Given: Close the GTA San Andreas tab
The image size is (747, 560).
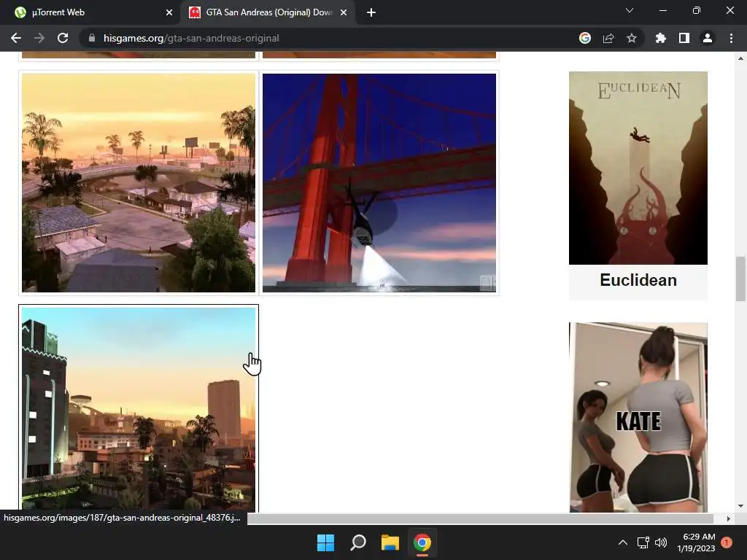Looking at the screenshot, I should (344, 12).
